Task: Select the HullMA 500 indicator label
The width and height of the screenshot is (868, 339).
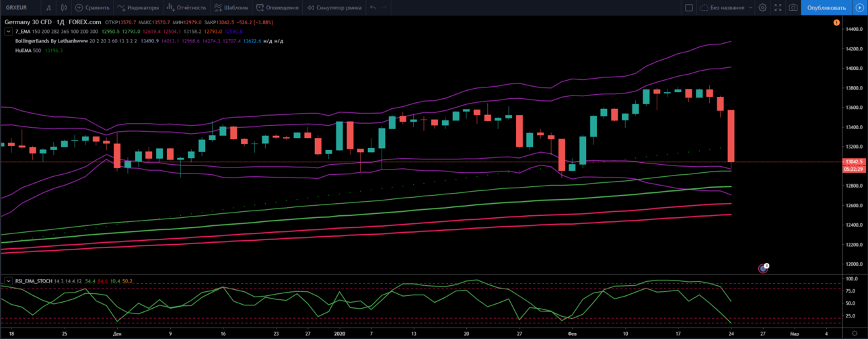Action: (28, 50)
